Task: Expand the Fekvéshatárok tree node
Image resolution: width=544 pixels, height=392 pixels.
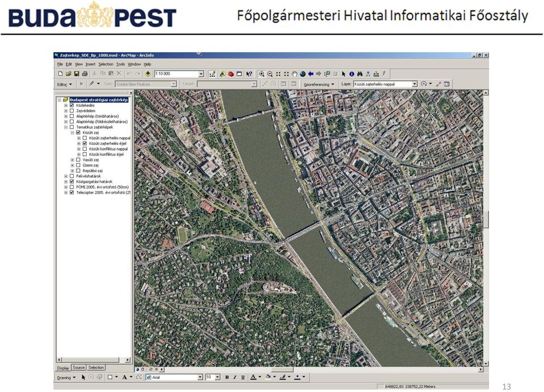Action: [x=66, y=176]
